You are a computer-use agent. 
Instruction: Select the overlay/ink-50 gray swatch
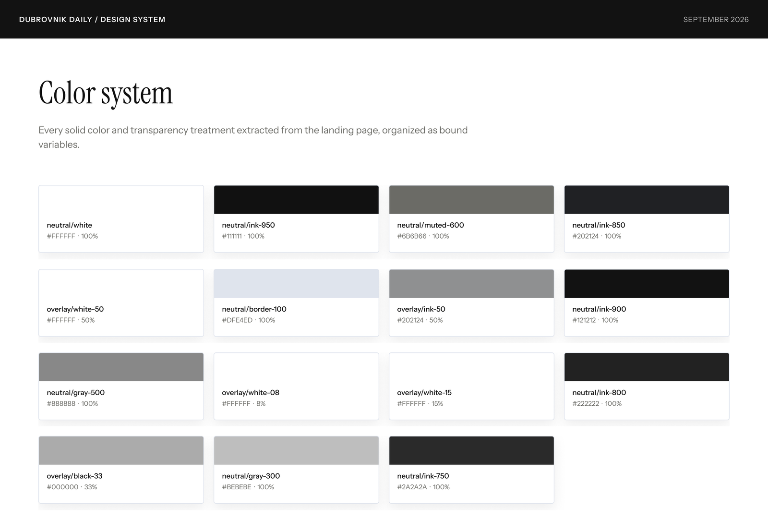click(x=471, y=283)
